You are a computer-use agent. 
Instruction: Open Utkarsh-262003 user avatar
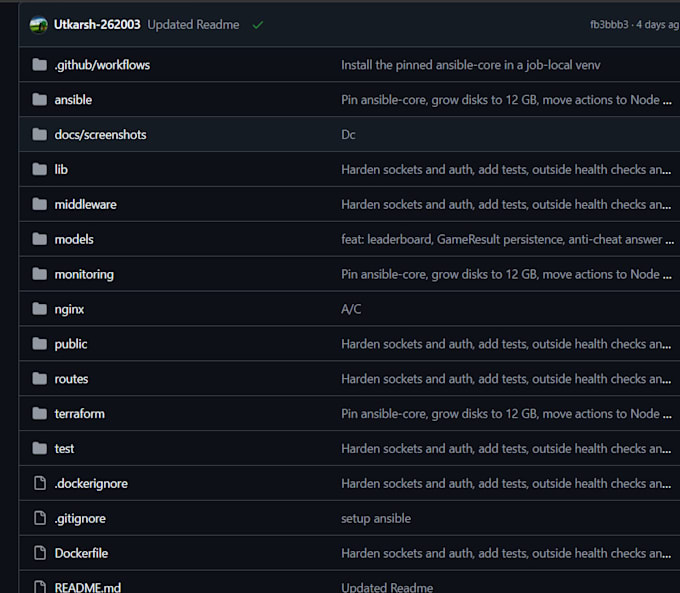pyautogui.click(x=39, y=25)
